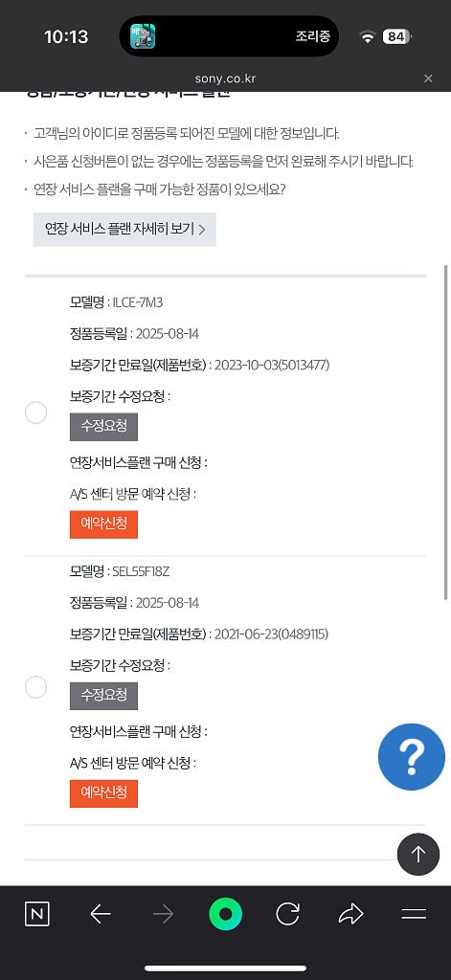Viewport: 451px width, 980px height.
Task: Close the sony.co.kr browser view
Action: click(428, 78)
